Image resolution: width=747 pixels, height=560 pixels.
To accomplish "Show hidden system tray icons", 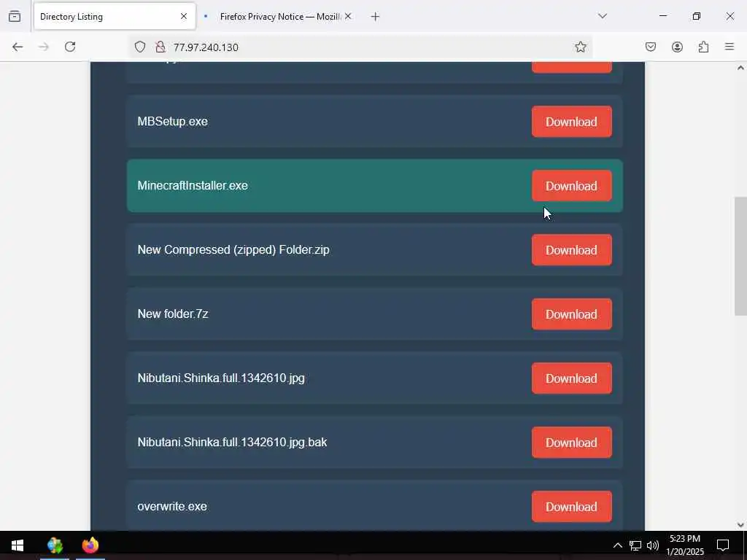I will point(617,545).
